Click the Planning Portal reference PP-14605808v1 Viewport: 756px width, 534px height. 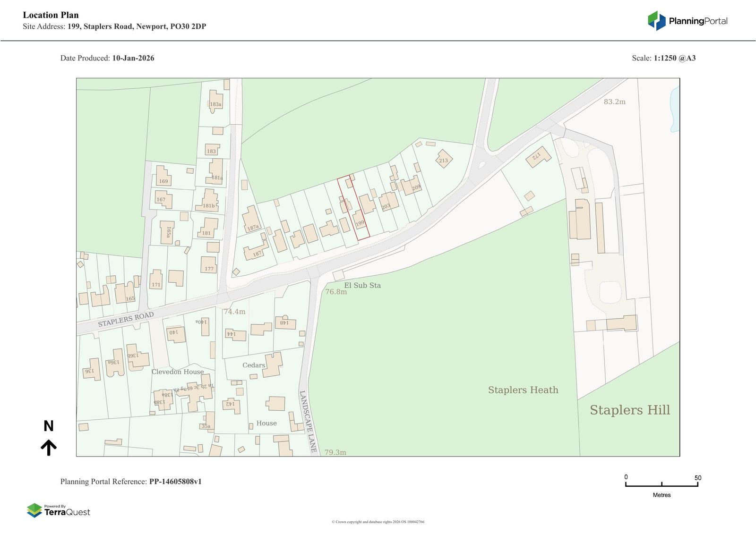click(175, 482)
